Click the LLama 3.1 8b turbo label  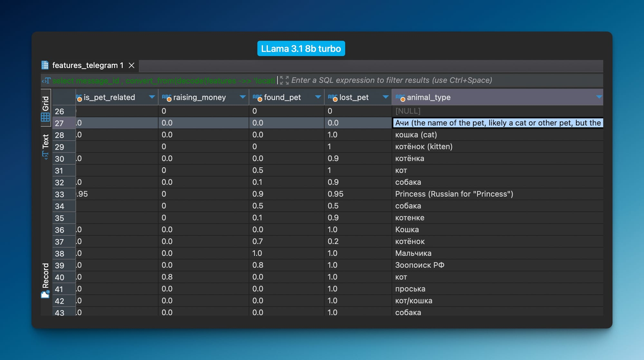301,49
